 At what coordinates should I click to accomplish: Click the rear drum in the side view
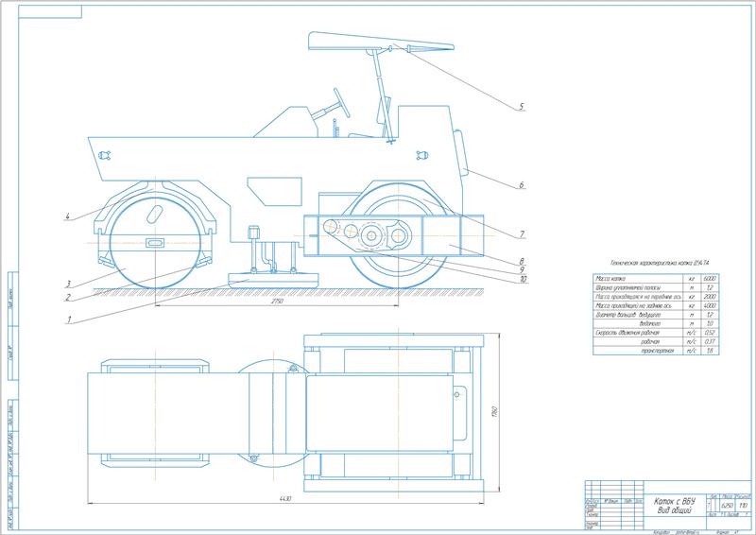coord(399,235)
